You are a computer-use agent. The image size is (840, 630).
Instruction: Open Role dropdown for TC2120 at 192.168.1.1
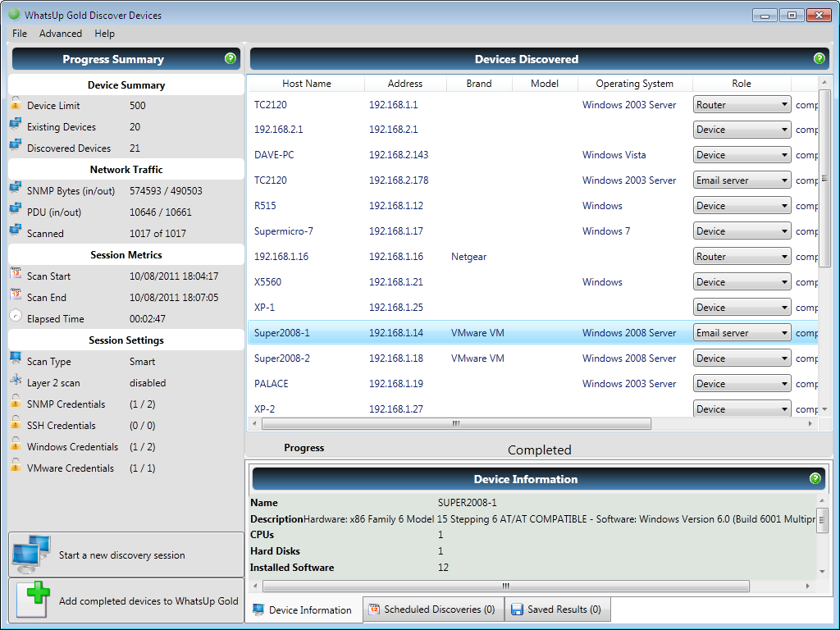pyautogui.click(x=742, y=104)
